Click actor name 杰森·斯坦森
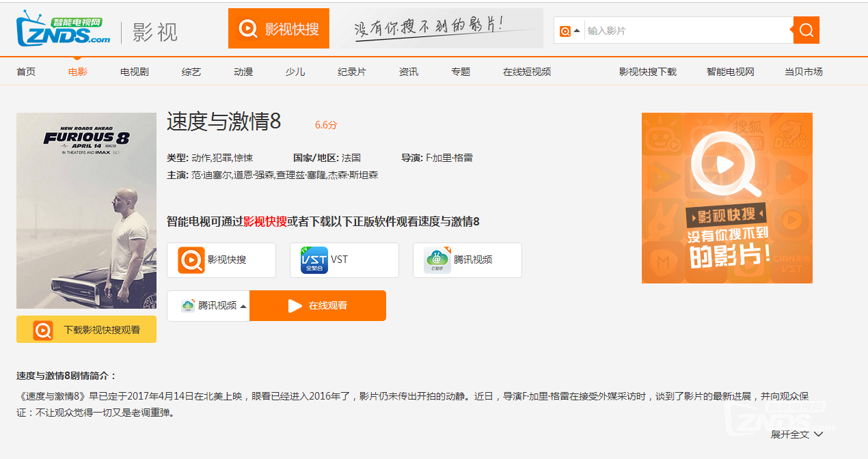This screenshot has width=868, height=459. click(353, 175)
